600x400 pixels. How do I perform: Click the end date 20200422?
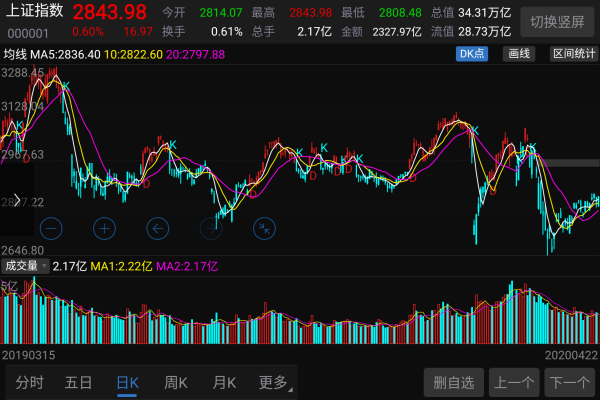pyautogui.click(x=571, y=355)
